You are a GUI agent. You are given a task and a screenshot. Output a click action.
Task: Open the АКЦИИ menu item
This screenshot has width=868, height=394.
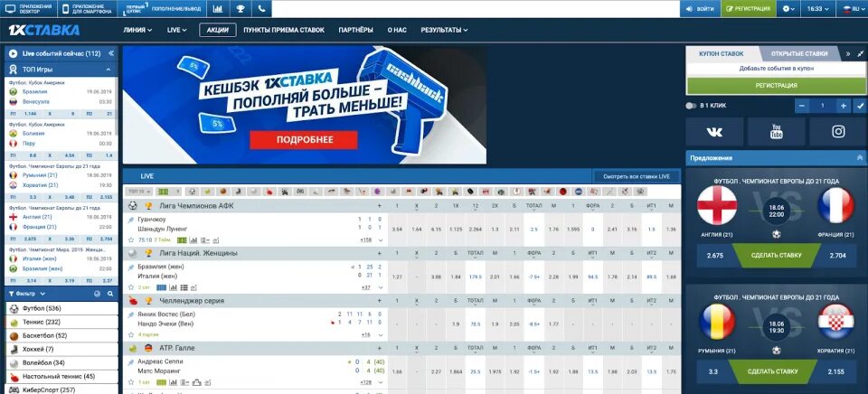click(x=218, y=30)
